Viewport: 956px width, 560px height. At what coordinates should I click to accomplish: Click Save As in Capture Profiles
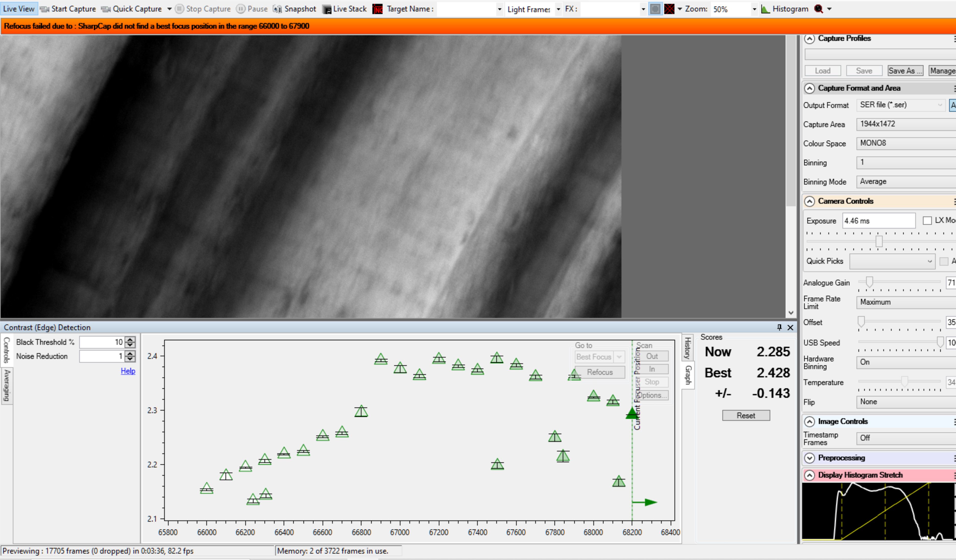(x=905, y=71)
